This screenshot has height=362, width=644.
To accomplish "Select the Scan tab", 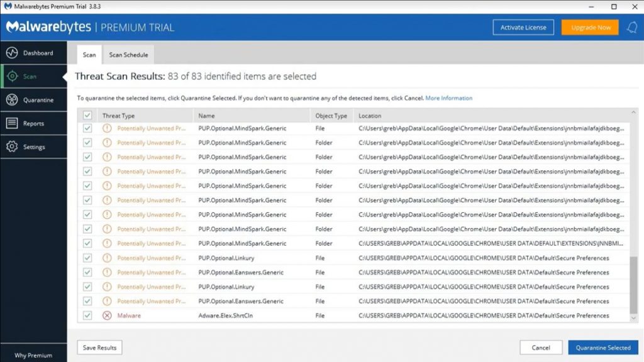I will (x=89, y=55).
